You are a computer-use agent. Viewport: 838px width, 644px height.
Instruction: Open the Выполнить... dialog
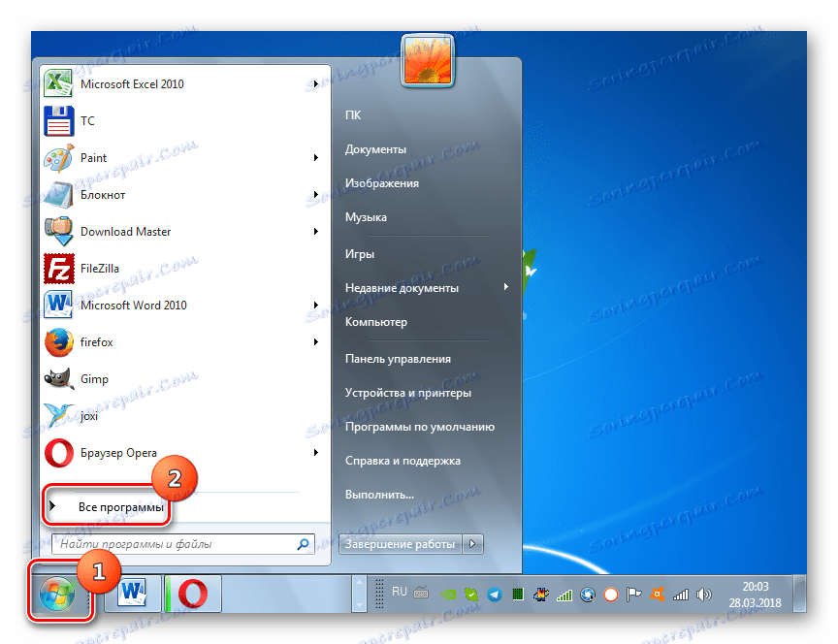pyautogui.click(x=379, y=495)
